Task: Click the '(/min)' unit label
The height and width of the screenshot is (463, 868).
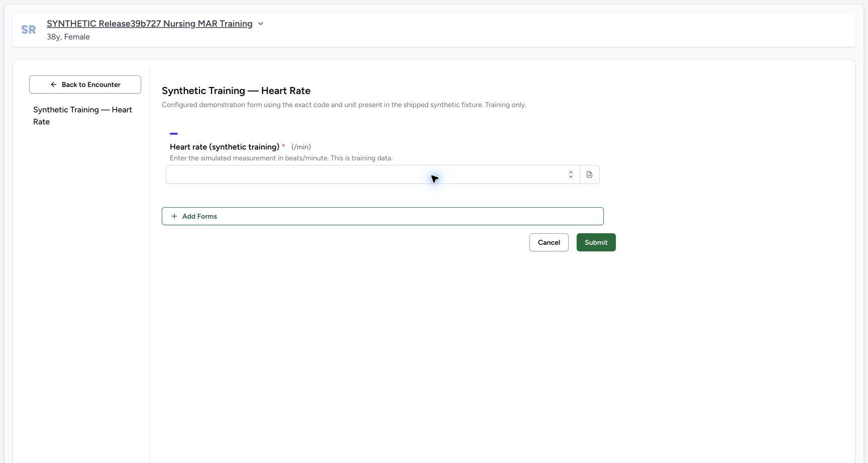Action: (301, 147)
